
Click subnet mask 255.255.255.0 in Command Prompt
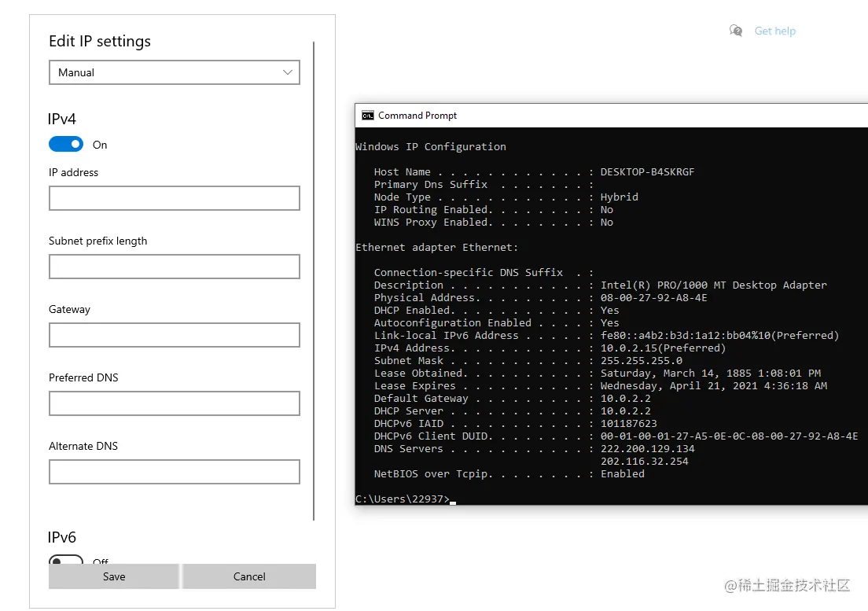(641, 361)
